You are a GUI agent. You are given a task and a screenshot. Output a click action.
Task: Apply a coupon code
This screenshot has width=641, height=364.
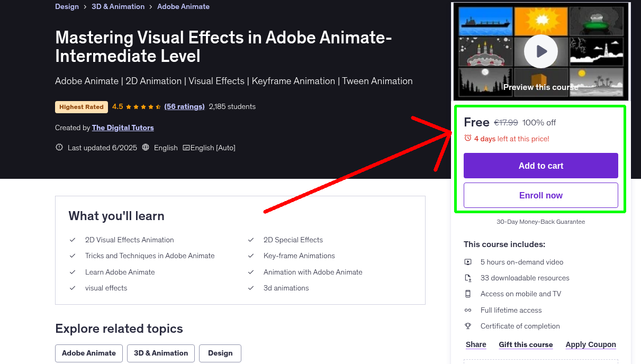pos(591,344)
